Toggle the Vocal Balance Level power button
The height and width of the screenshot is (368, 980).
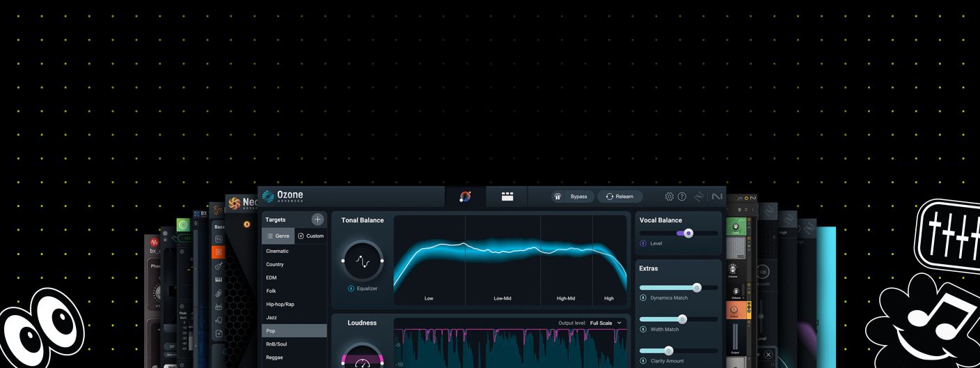[x=643, y=243]
